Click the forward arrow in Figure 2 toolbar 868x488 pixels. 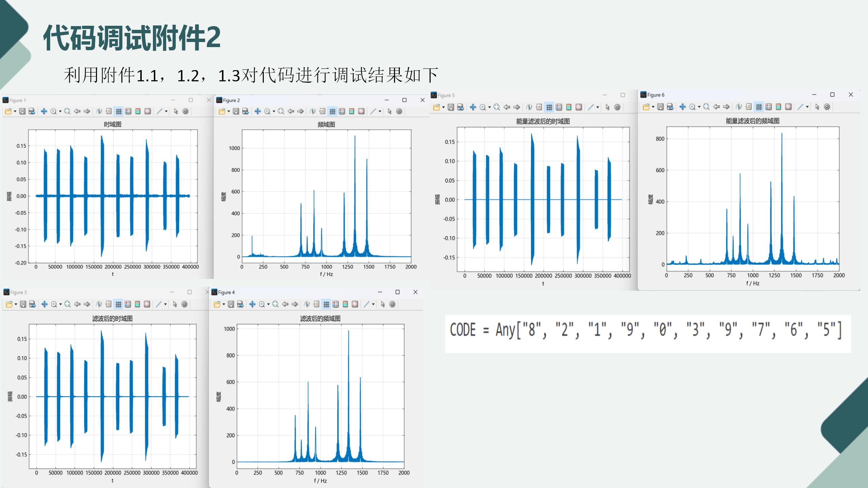[x=300, y=111]
